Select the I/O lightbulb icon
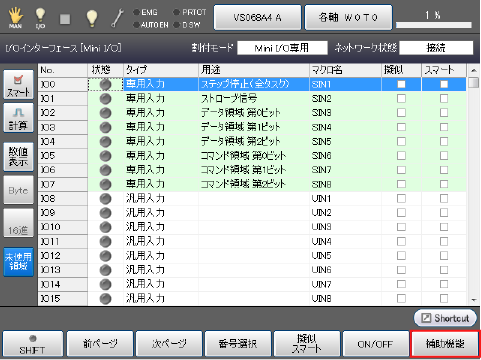The height and width of the screenshot is (360, 481). (40, 18)
